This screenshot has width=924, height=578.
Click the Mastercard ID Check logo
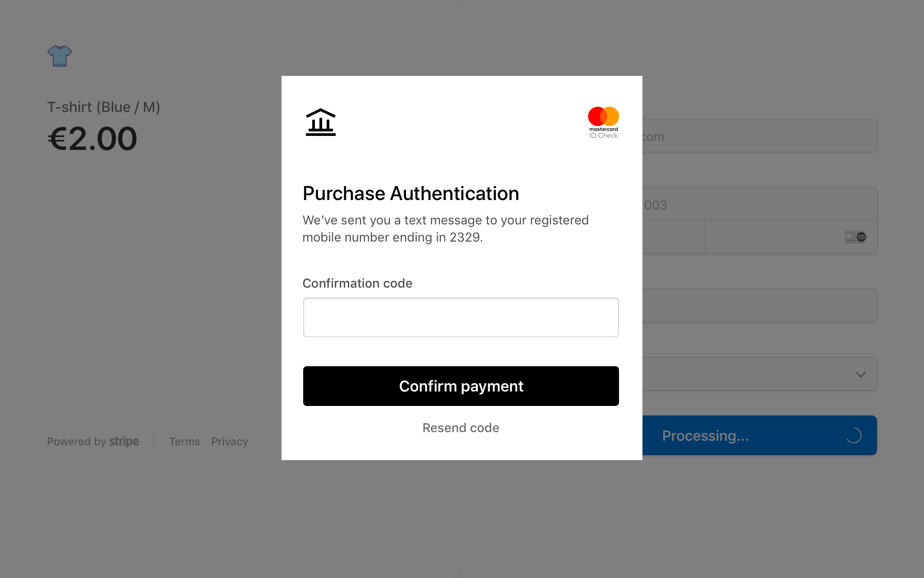click(x=604, y=122)
